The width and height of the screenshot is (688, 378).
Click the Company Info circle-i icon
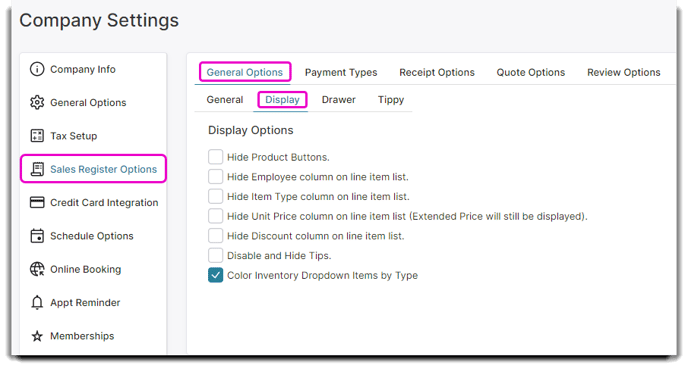[x=37, y=69]
